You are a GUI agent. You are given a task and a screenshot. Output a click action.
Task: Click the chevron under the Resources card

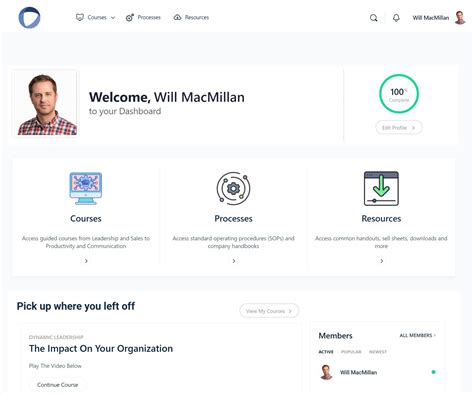pyautogui.click(x=382, y=261)
